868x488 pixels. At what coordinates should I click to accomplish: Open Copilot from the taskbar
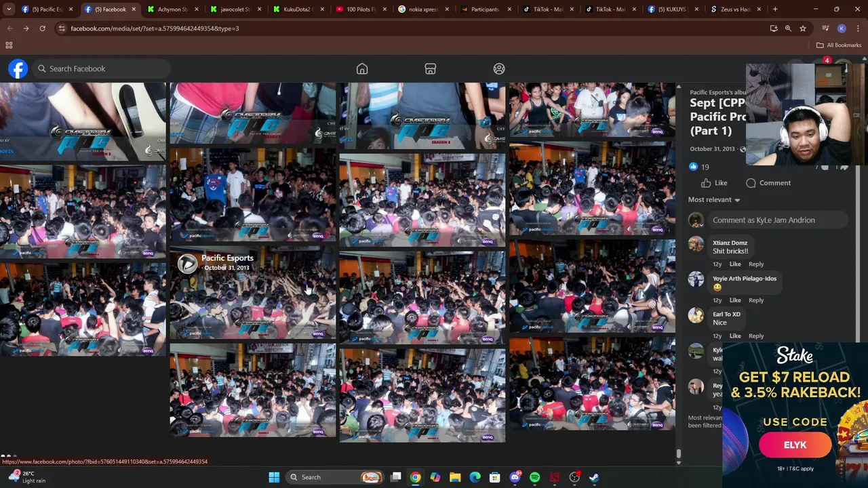(435, 477)
